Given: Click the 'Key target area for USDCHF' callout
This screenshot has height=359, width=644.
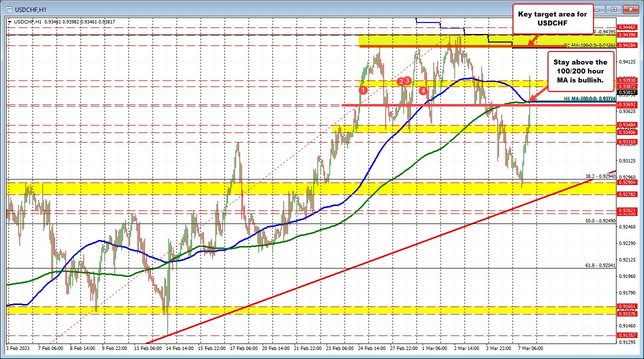Looking at the screenshot, I should coord(553,19).
